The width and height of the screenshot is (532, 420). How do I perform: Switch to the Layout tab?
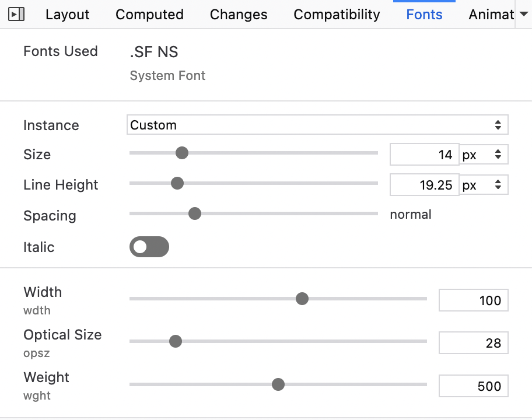tap(68, 15)
